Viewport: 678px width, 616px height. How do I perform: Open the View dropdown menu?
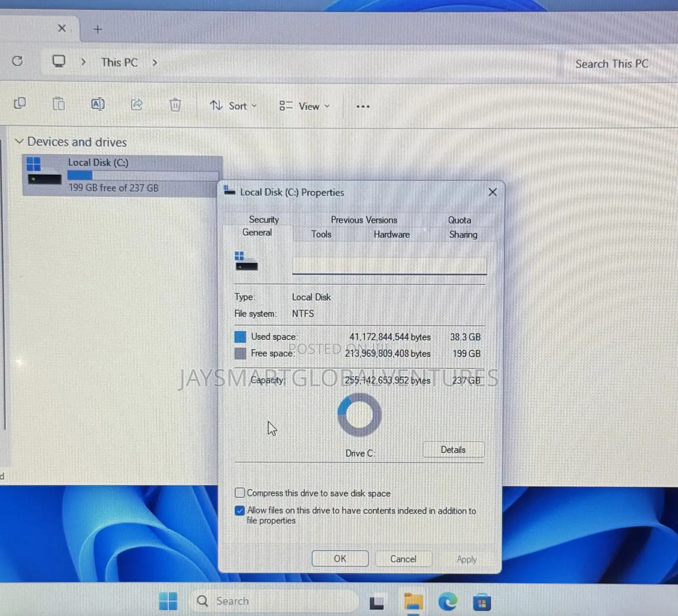pos(304,106)
